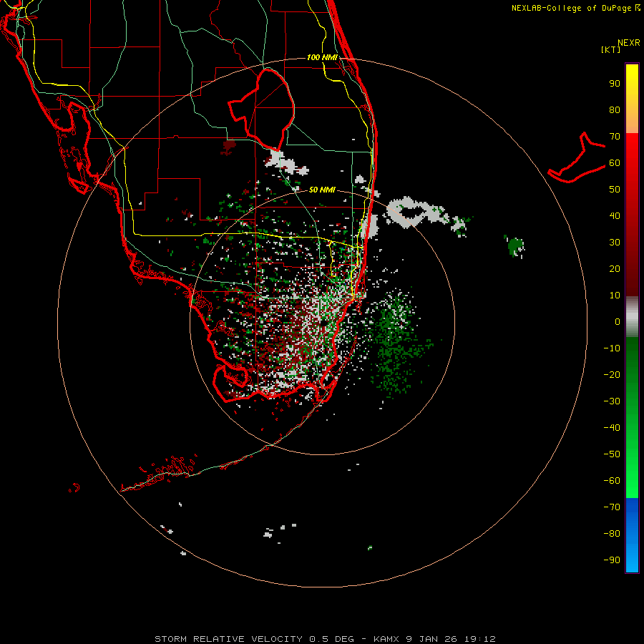
Task: Click the gray echo patch south of Lake Okeechobee
Action: pos(285,162)
